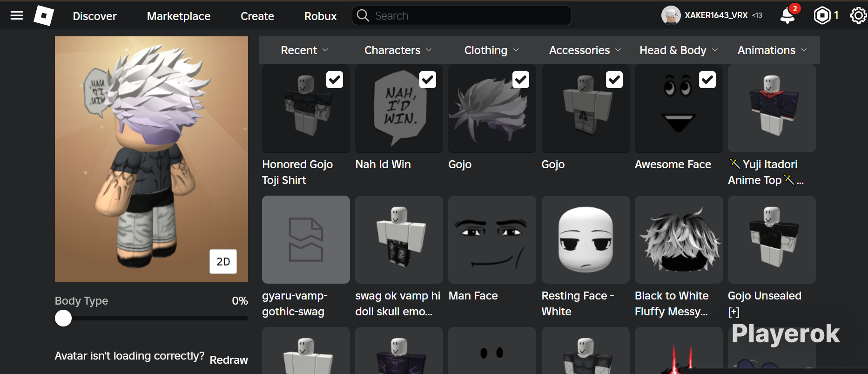Click the username XAKER1643_VRX
This screenshot has width=868, height=374.
point(716,15)
